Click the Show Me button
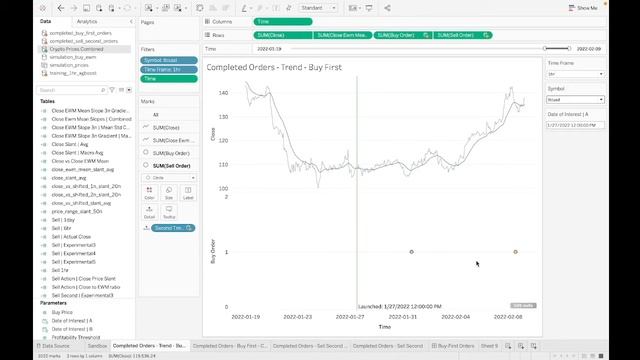The image size is (640, 360). pyautogui.click(x=583, y=8)
